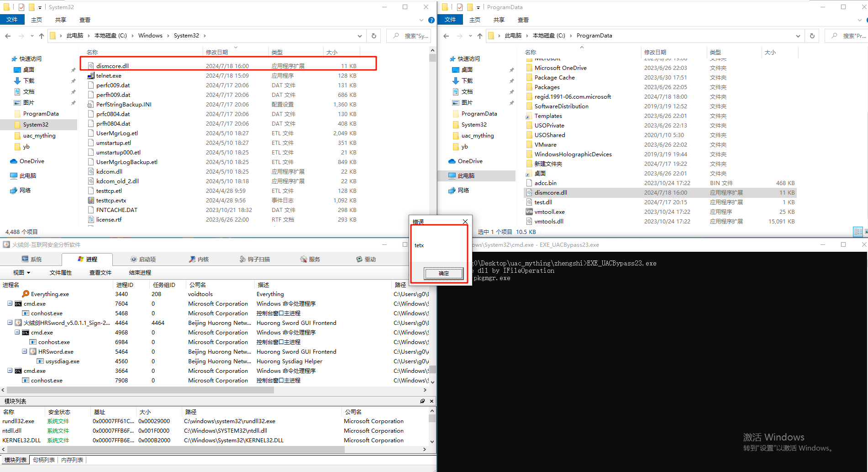Open the blue Help icon in System32 window

(431, 20)
